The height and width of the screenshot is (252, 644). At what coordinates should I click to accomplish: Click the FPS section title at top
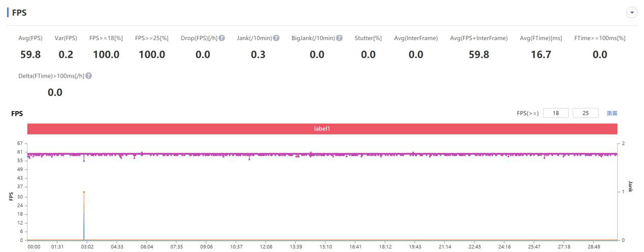(x=19, y=13)
